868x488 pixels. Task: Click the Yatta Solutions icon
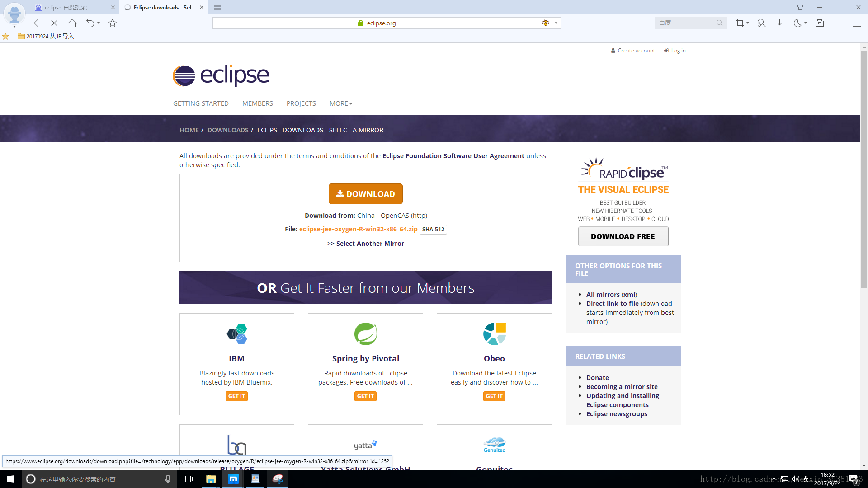tap(365, 445)
